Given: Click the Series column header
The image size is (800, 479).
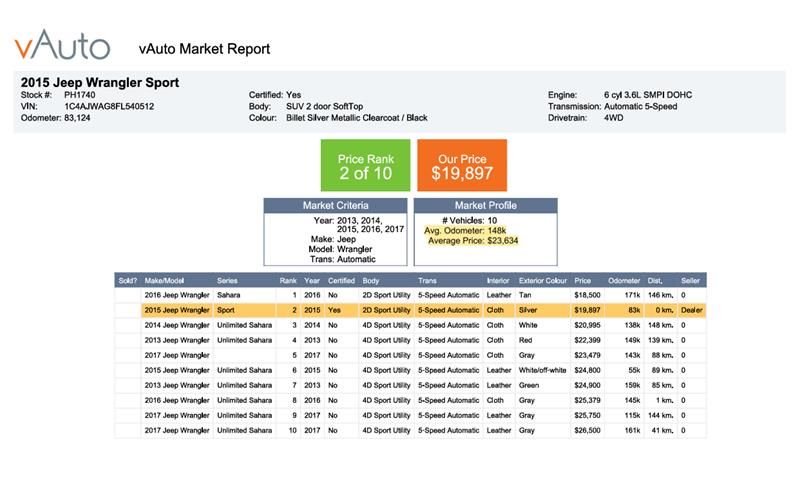Looking at the screenshot, I should click(227, 281).
